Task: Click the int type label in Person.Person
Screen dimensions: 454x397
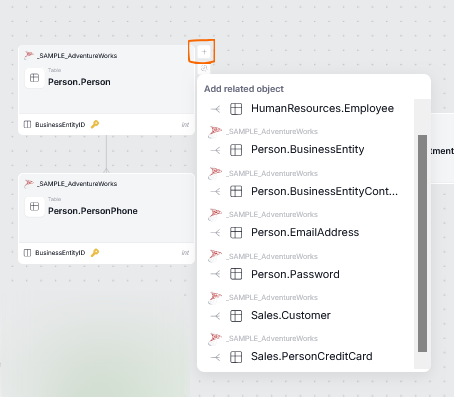Action: point(185,125)
